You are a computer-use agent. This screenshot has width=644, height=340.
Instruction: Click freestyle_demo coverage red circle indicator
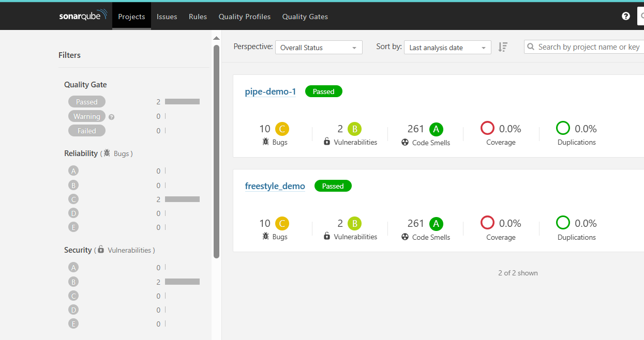[487, 223]
